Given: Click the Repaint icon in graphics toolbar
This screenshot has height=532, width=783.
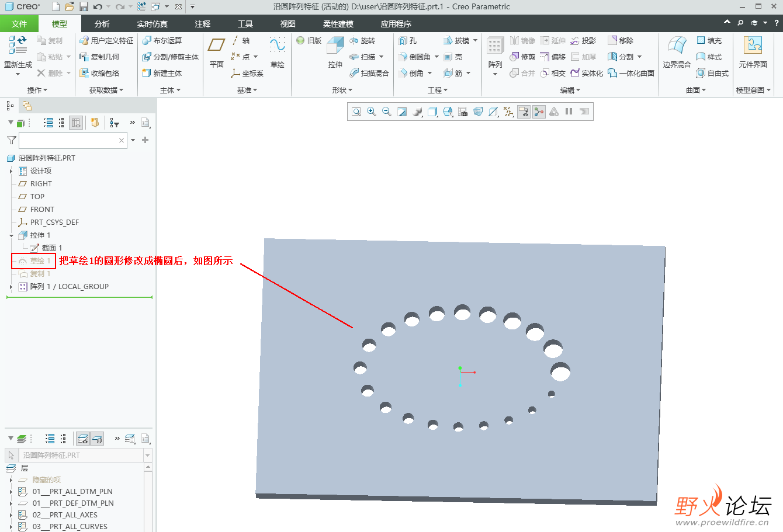Looking at the screenshot, I should pyautogui.click(x=402, y=112).
